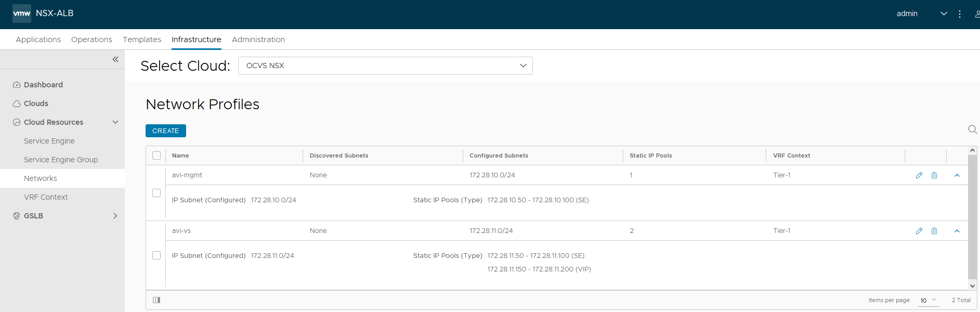Open the Networks sidebar item
Screen dimensions: 980x312
[41, 178]
